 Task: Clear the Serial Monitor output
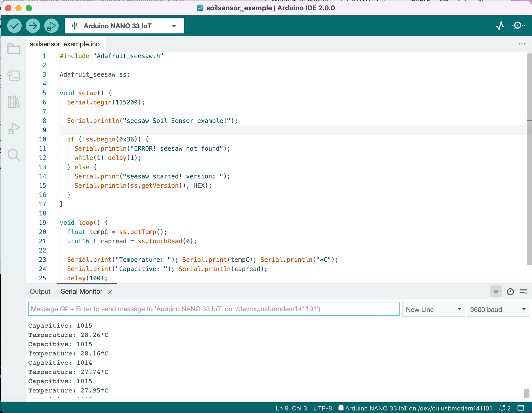(523, 292)
